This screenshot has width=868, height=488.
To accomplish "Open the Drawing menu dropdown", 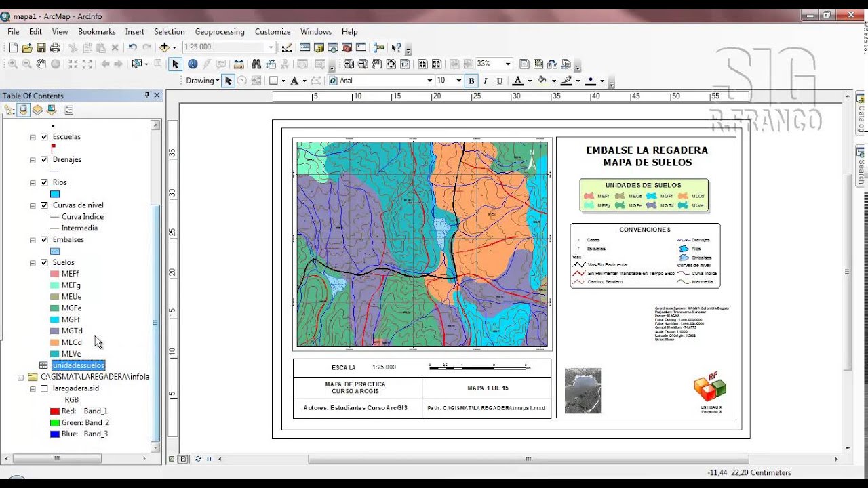I will click(203, 81).
